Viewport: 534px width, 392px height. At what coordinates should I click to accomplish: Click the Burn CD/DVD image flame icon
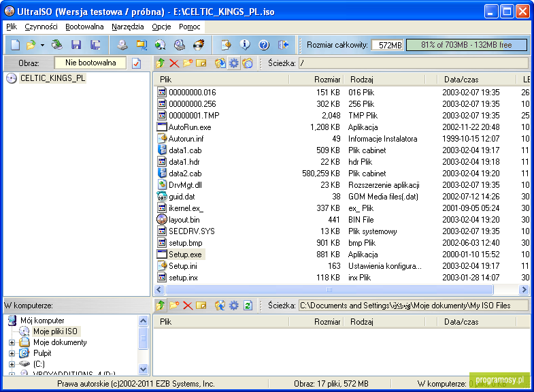click(199, 45)
